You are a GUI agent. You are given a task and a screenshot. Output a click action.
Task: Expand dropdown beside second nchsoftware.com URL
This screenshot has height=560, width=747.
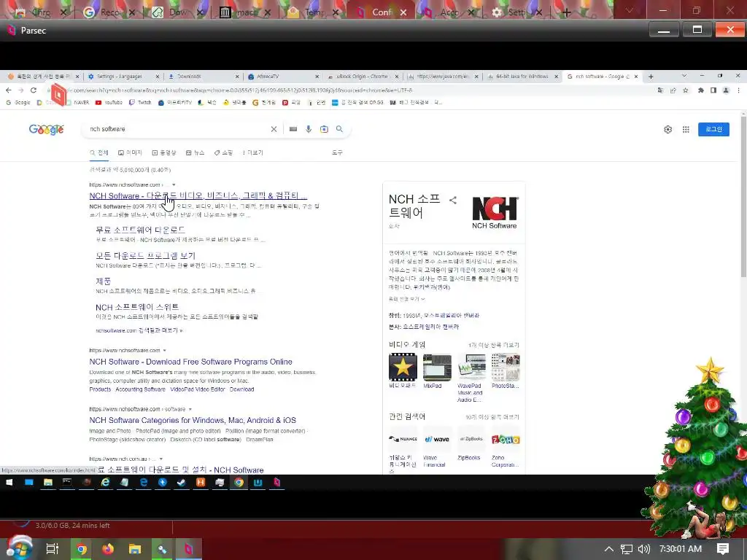coord(165,351)
